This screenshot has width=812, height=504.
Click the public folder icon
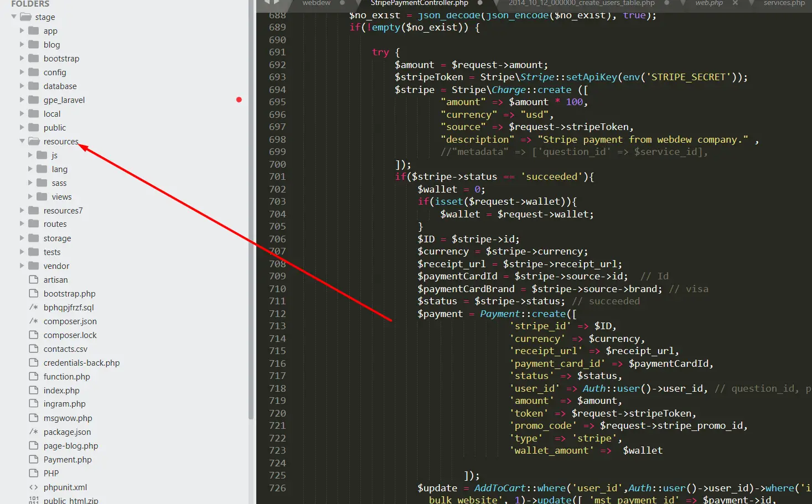click(x=34, y=127)
